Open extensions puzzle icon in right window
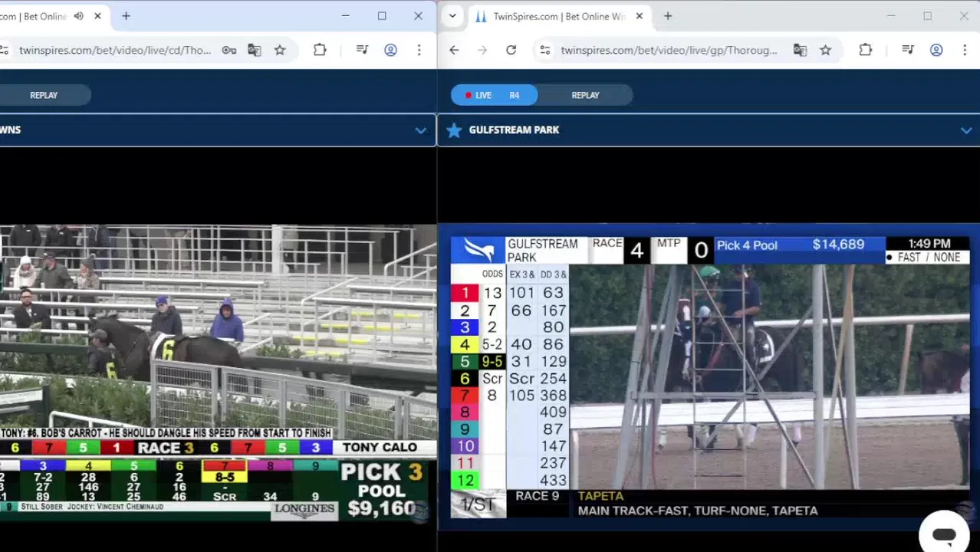The image size is (980, 552). click(x=866, y=50)
